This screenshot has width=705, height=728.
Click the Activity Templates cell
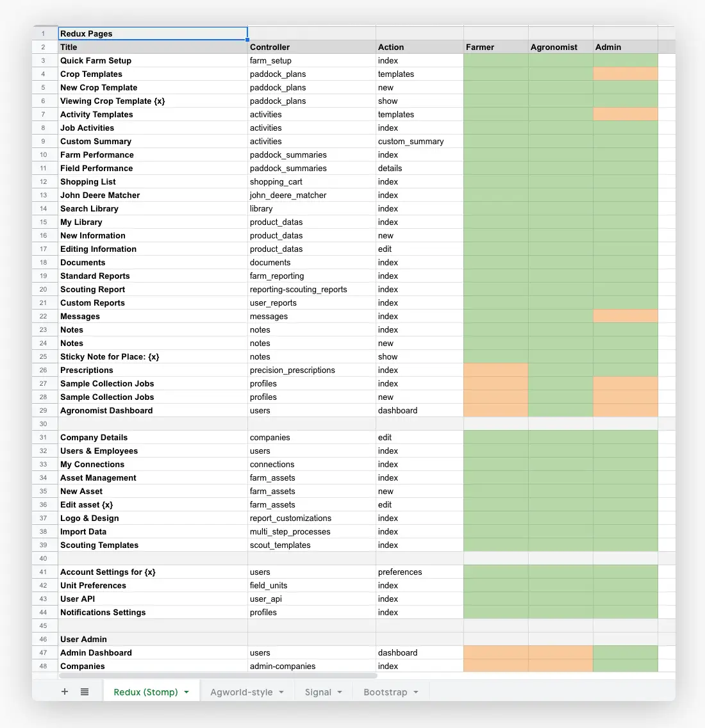pos(153,114)
